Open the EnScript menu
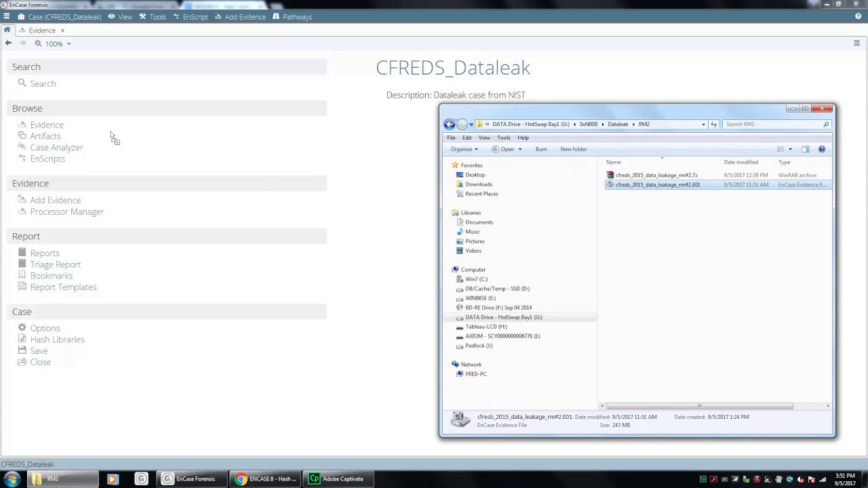This screenshot has width=868, height=488. (x=191, y=17)
